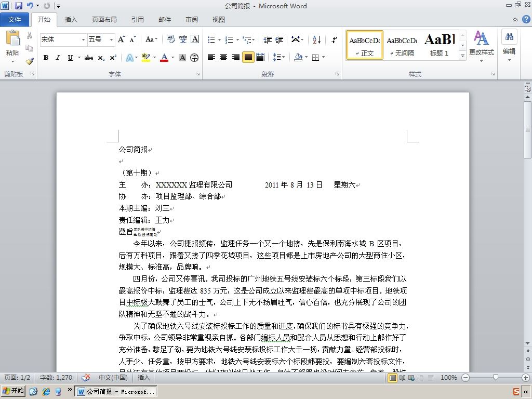Decrease paragraph indent
Viewport: 532px width, 399px height.
268,39
